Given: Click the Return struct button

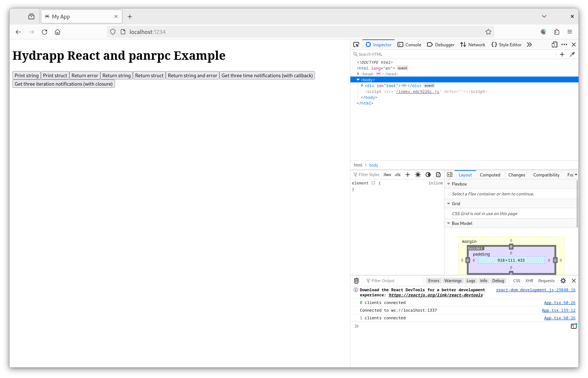Looking at the screenshot, I should pyautogui.click(x=149, y=75).
